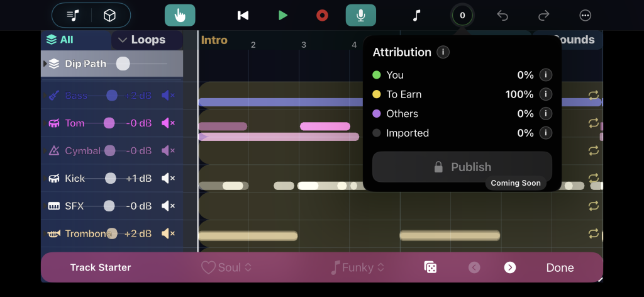Open the more options ellipsis menu
This screenshot has height=297, width=644.
point(585,15)
